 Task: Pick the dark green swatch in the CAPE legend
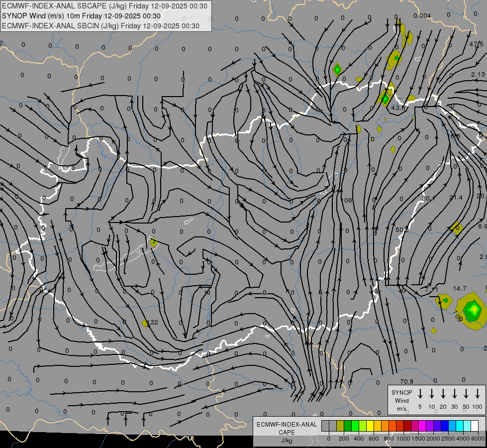[348, 426]
